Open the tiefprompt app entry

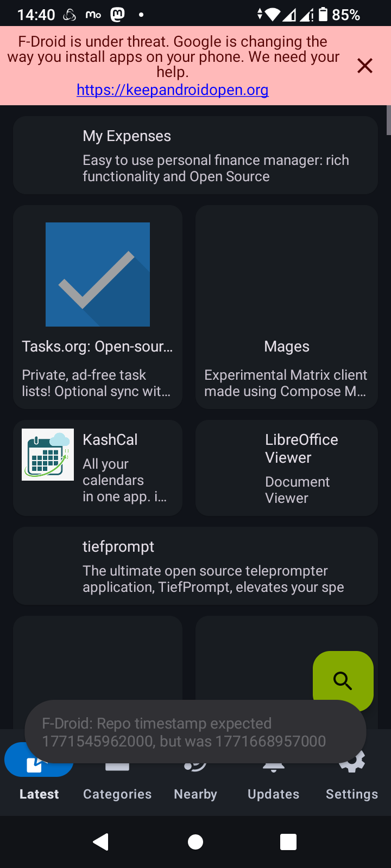coord(195,566)
